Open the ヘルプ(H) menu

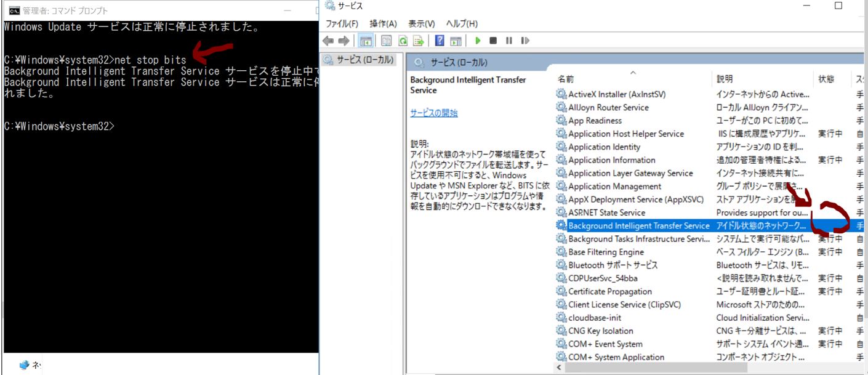pos(461,23)
